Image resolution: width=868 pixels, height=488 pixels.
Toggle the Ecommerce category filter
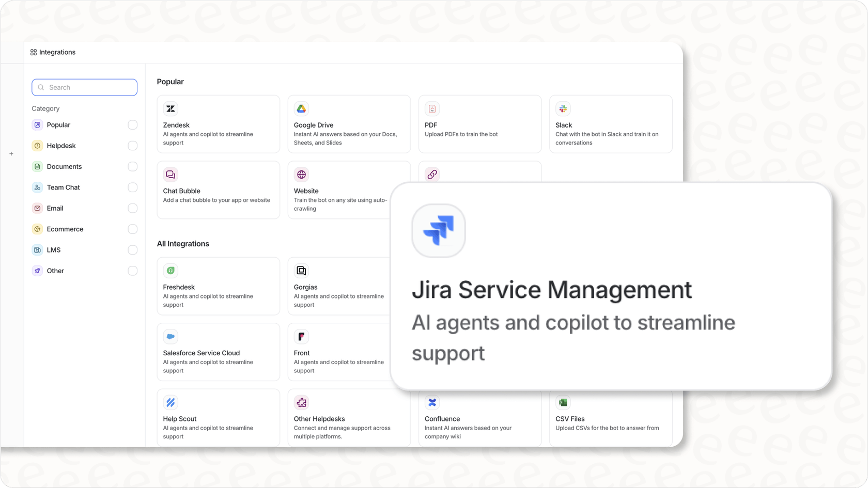point(133,229)
